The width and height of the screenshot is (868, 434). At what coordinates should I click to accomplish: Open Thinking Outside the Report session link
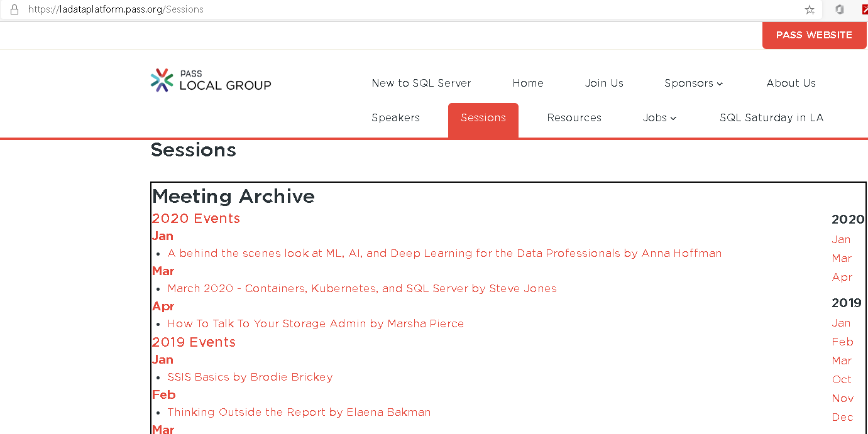coord(299,413)
